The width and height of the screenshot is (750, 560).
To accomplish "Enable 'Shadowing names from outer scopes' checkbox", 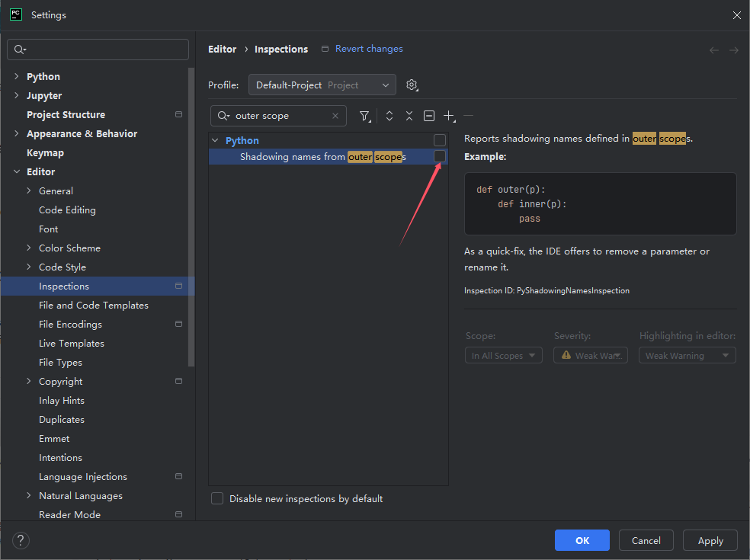I will (440, 156).
